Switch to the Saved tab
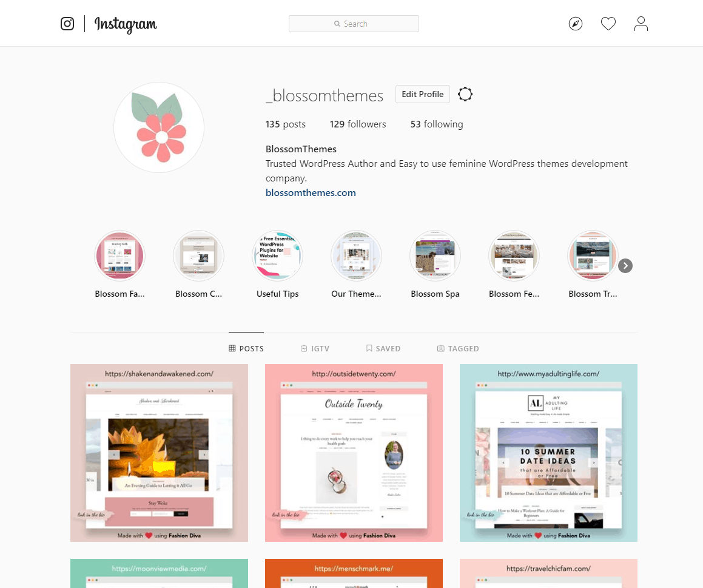Viewport: 703px width, 588px height. (x=383, y=348)
